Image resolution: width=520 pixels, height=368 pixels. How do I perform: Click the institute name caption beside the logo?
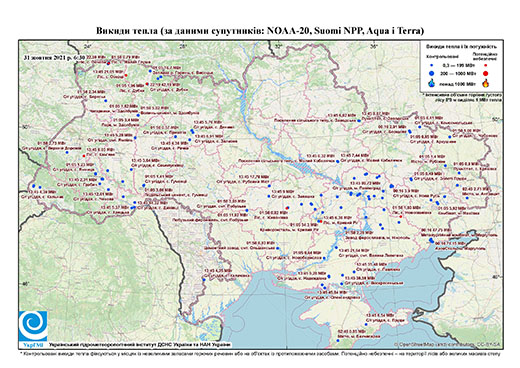(140, 345)
